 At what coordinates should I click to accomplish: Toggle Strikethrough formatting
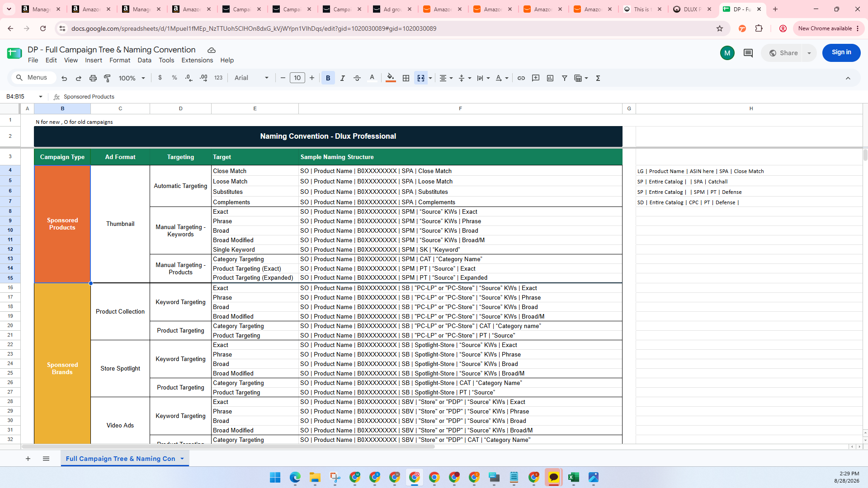[357, 78]
